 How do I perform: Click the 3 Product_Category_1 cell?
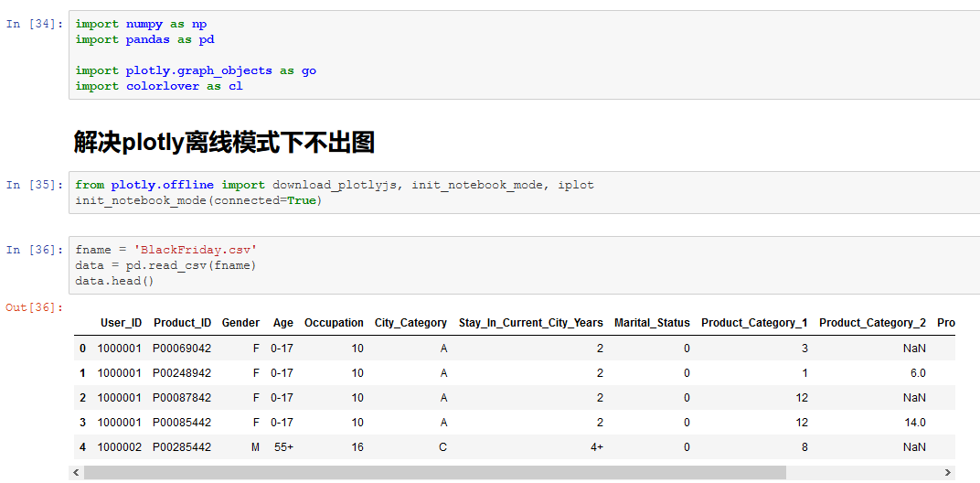[x=805, y=348]
